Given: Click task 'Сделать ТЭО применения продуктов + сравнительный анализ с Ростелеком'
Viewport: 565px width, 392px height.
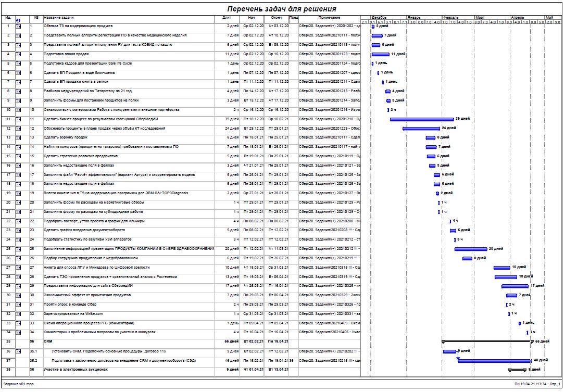Looking at the screenshot, I should coord(110,277).
